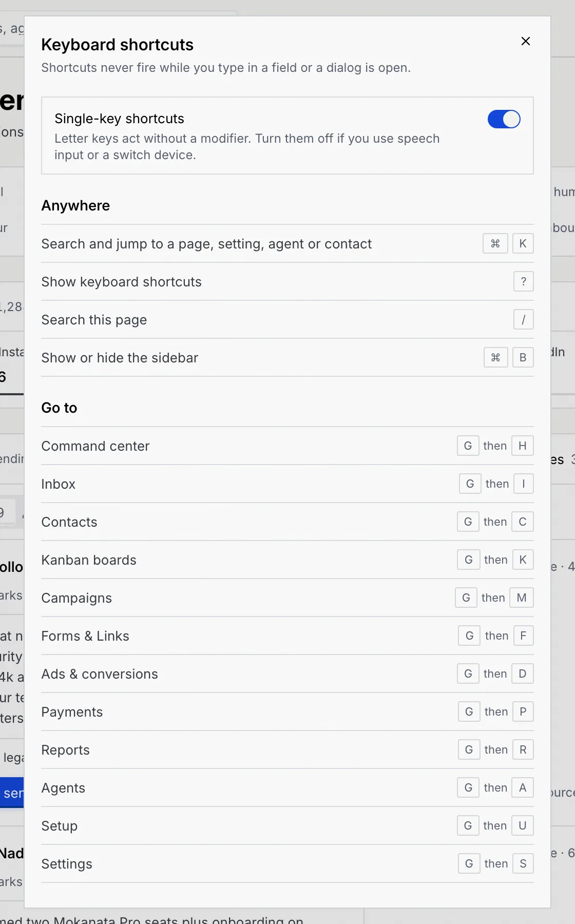Click the 'Command center' row label
Viewport: 575px width, 924px height.
(x=95, y=446)
